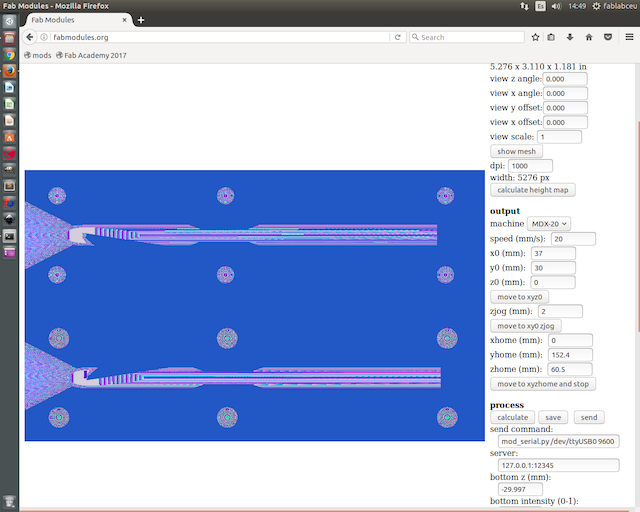Open Terminal from the dock

(x=9, y=236)
